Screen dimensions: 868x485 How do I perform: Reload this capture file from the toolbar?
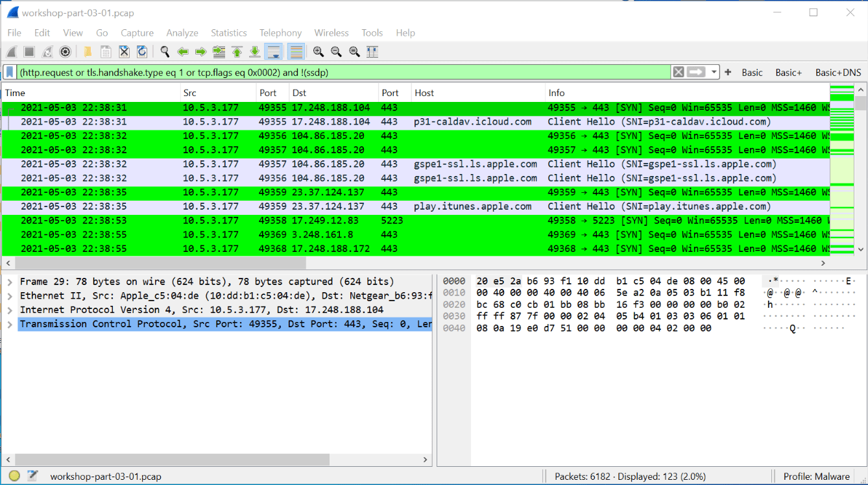[x=142, y=52]
